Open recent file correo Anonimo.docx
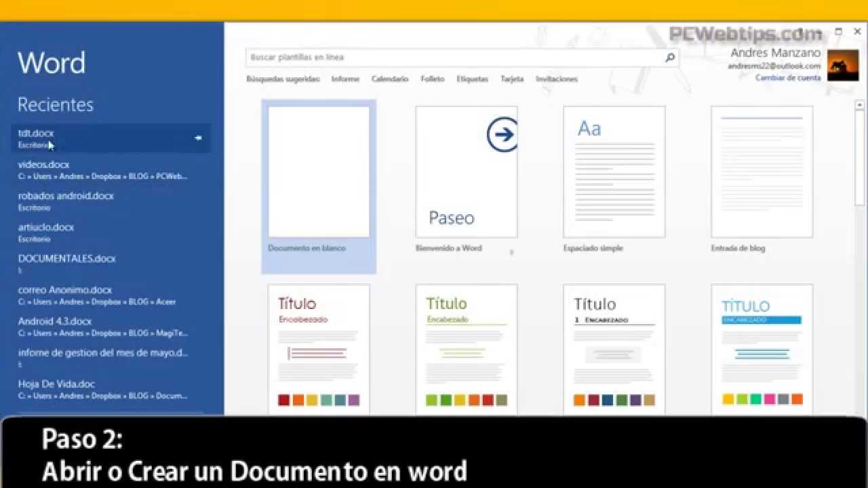 coord(111,295)
